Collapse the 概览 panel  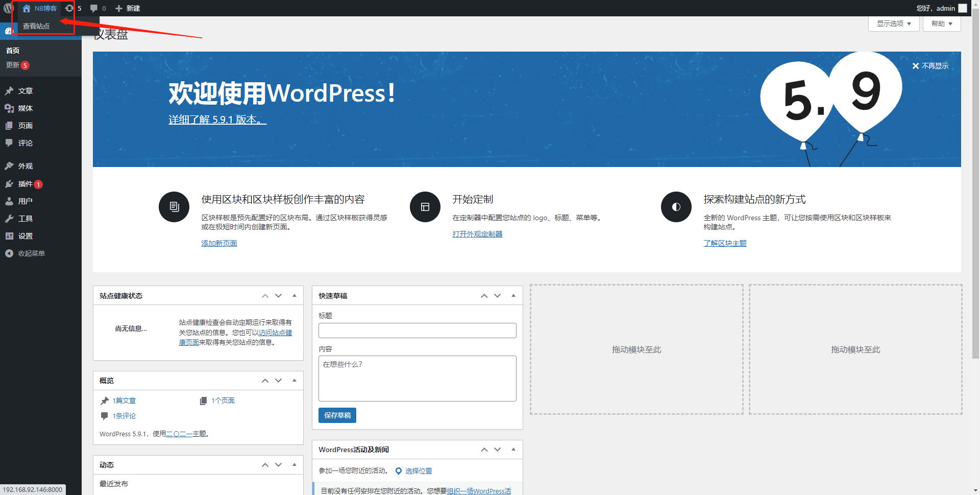(295, 381)
